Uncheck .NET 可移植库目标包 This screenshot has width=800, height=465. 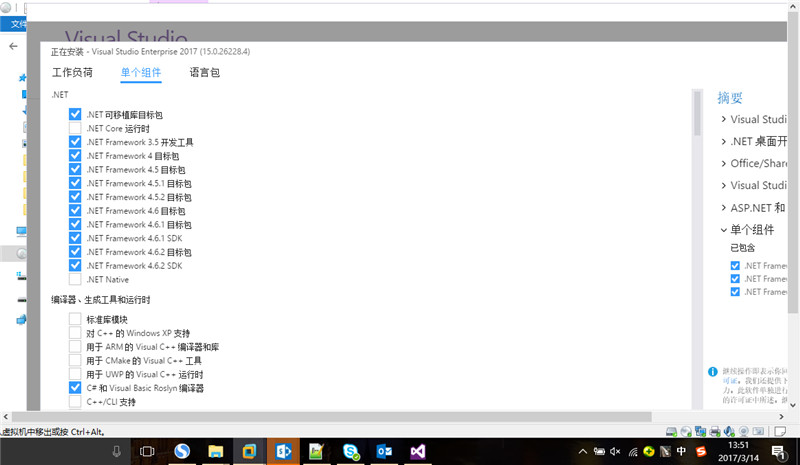[x=75, y=114]
